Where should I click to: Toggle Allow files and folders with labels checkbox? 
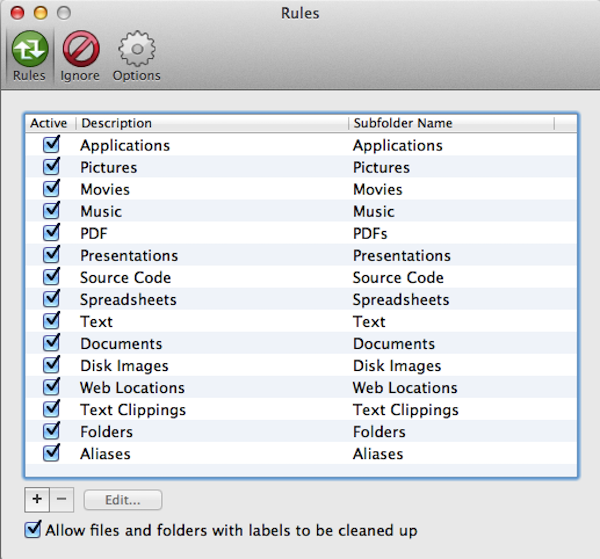point(34,530)
